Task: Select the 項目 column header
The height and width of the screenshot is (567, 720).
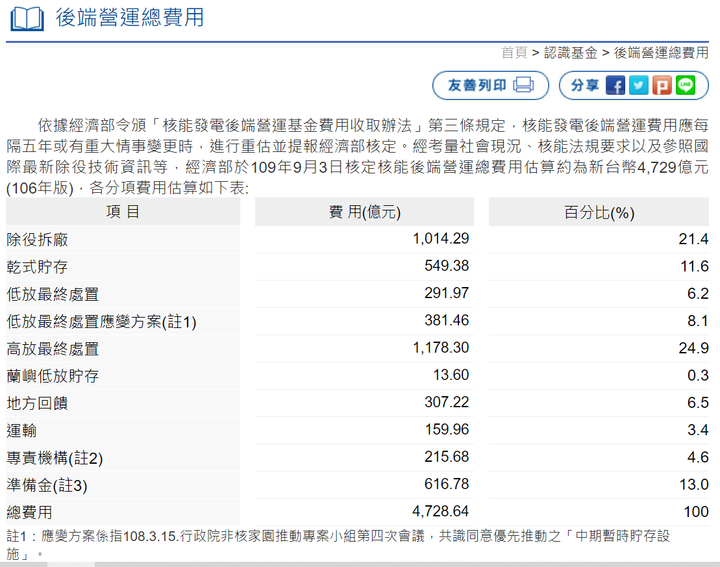Action: (x=123, y=212)
